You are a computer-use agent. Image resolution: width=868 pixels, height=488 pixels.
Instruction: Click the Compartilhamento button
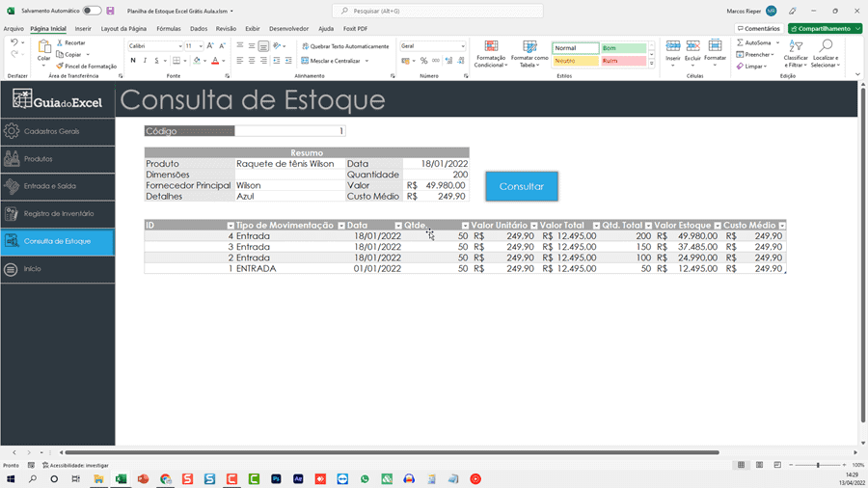click(x=825, y=28)
